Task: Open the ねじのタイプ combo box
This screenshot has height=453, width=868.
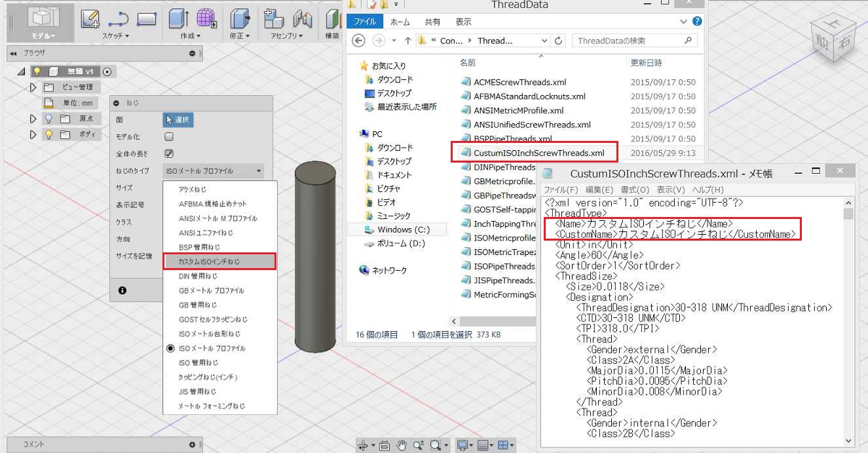Action: pos(214,171)
